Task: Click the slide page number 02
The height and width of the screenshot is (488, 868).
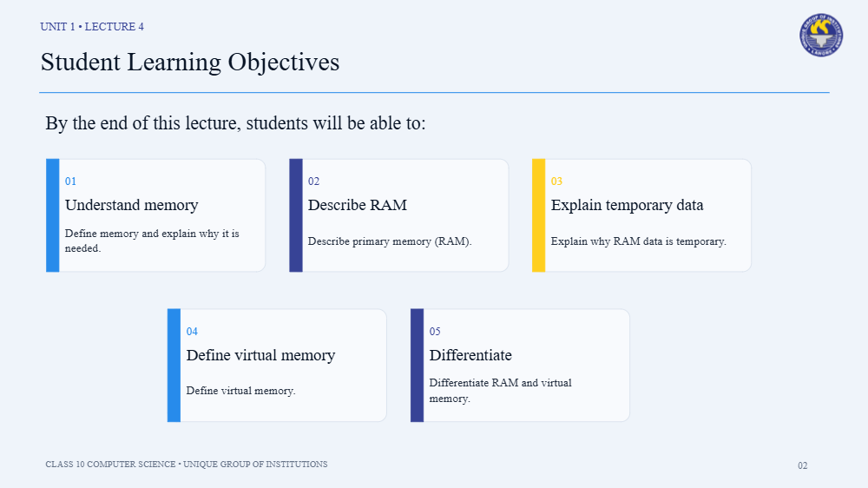Action: pyautogui.click(x=803, y=465)
